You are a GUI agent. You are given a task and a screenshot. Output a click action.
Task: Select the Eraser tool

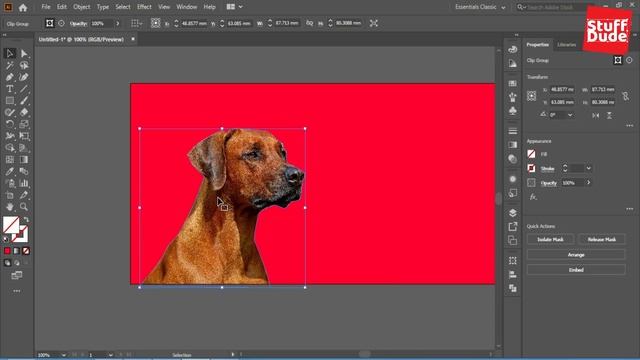[24, 112]
